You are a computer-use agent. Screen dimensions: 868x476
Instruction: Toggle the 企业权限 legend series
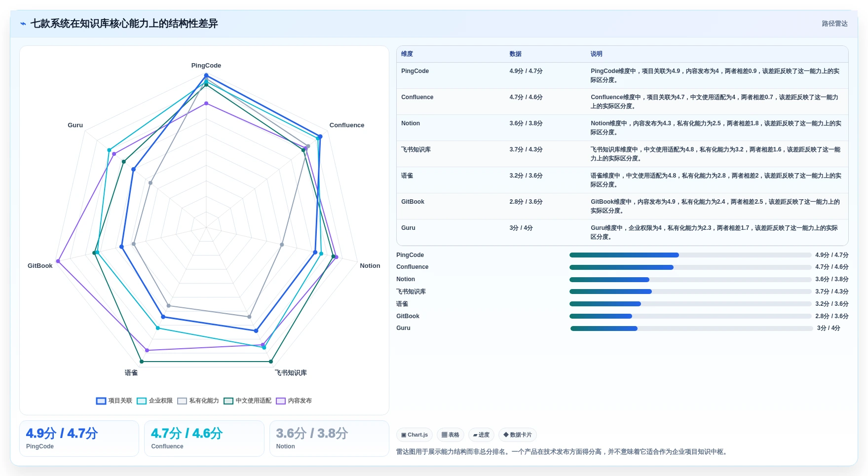click(154, 401)
